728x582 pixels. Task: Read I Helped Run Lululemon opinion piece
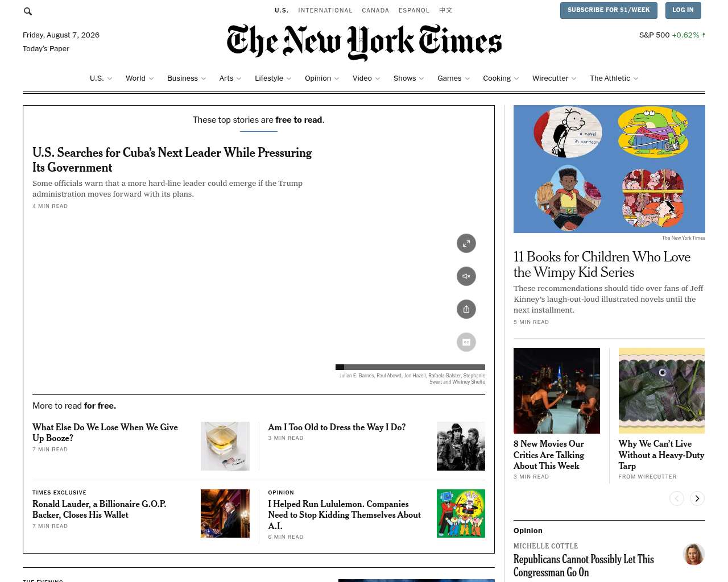[345, 515]
